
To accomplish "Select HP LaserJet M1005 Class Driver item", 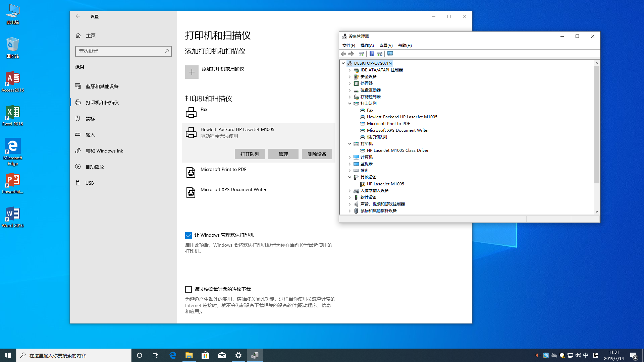I will point(397,150).
